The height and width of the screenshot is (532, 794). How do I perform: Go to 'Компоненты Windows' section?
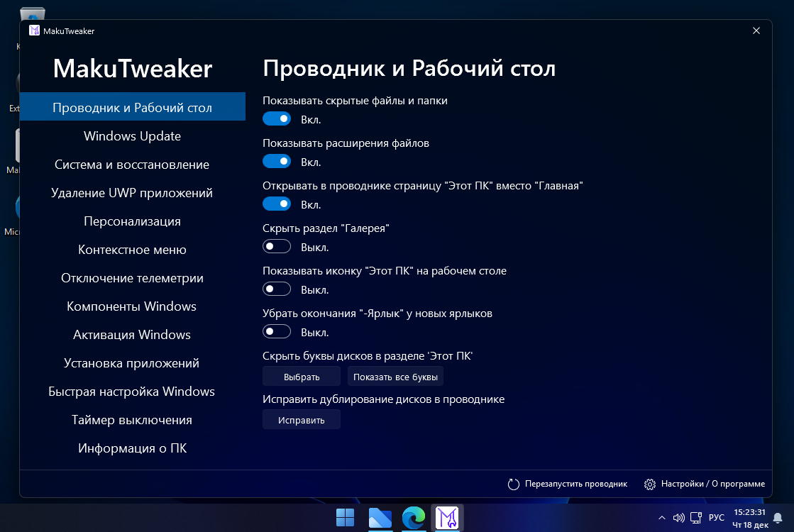(133, 306)
